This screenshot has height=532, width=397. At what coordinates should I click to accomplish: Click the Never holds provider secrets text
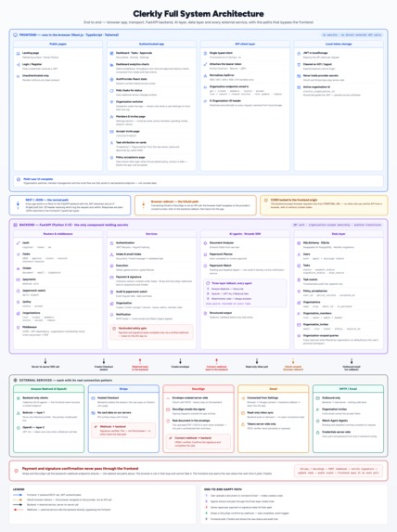tap(320, 75)
